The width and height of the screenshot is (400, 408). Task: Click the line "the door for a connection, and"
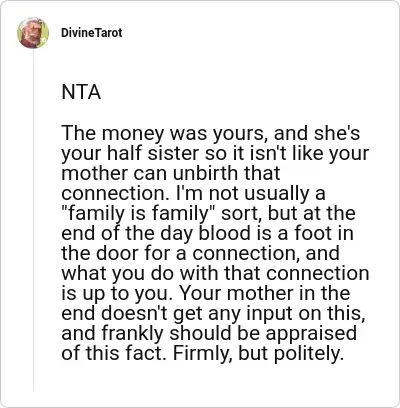tap(200, 253)
